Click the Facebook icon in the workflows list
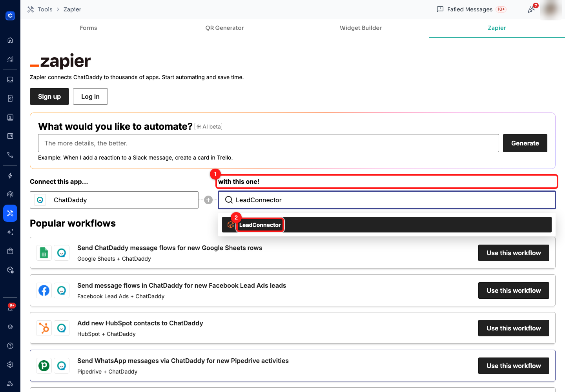Viewport: 565px width, 392px height. [x=44, y=290]
